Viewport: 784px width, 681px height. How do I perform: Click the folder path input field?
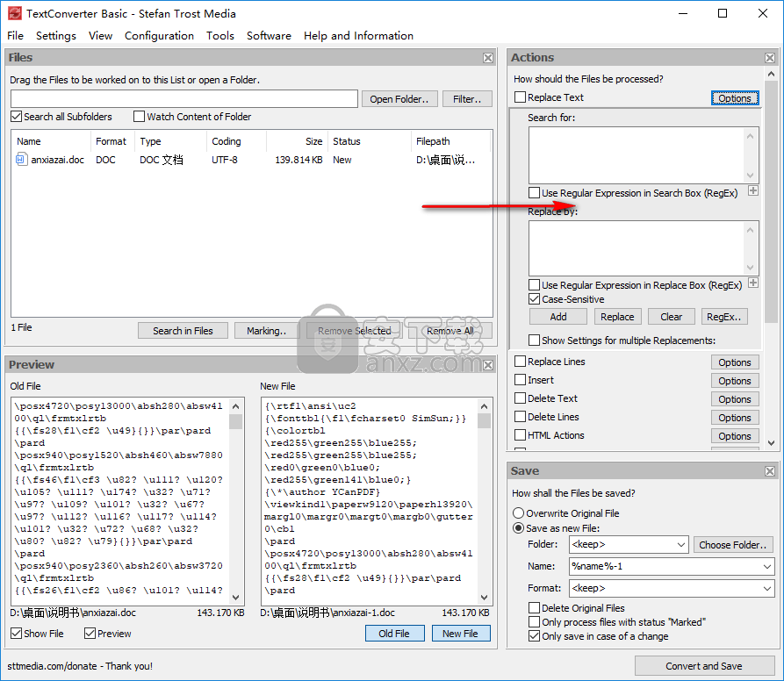[x=184, y=99]
